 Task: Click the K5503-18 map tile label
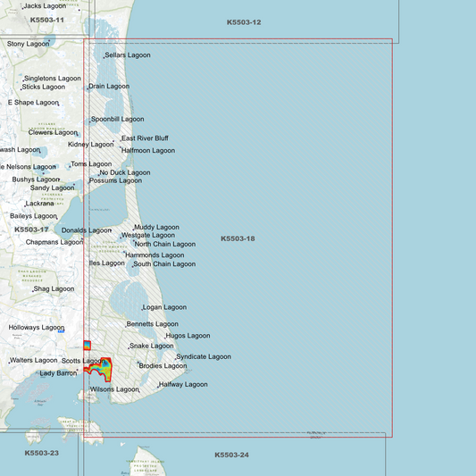[x=238, y=238]
